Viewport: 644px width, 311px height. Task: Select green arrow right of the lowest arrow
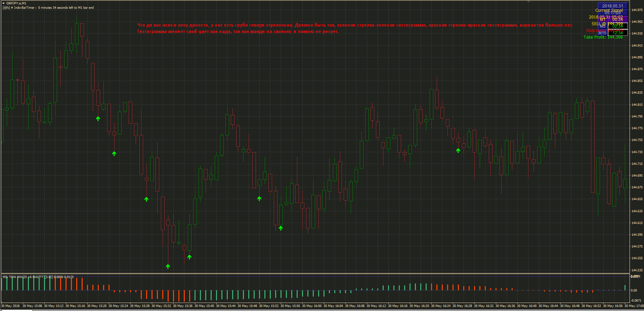click(x=189, y=257)
